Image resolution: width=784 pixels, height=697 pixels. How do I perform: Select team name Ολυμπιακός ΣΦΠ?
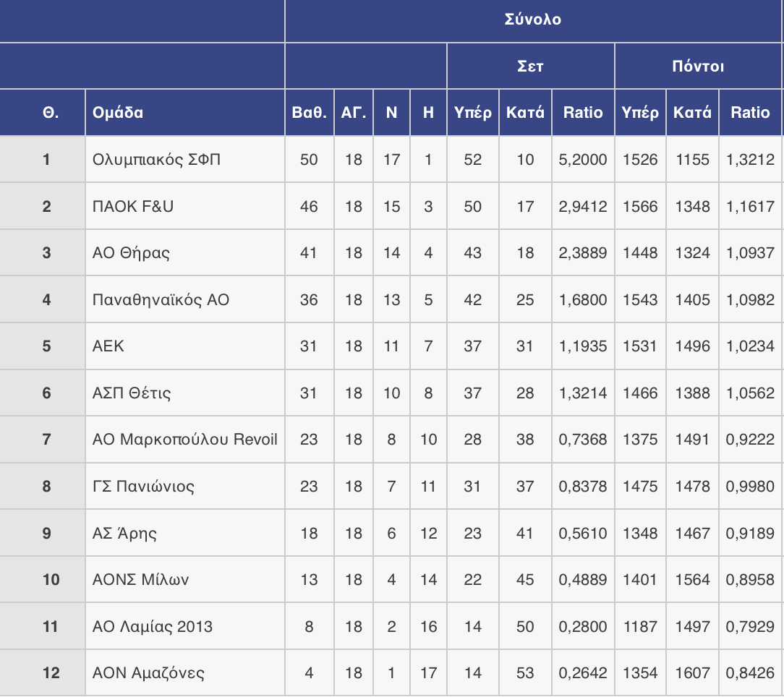(156, 160)
